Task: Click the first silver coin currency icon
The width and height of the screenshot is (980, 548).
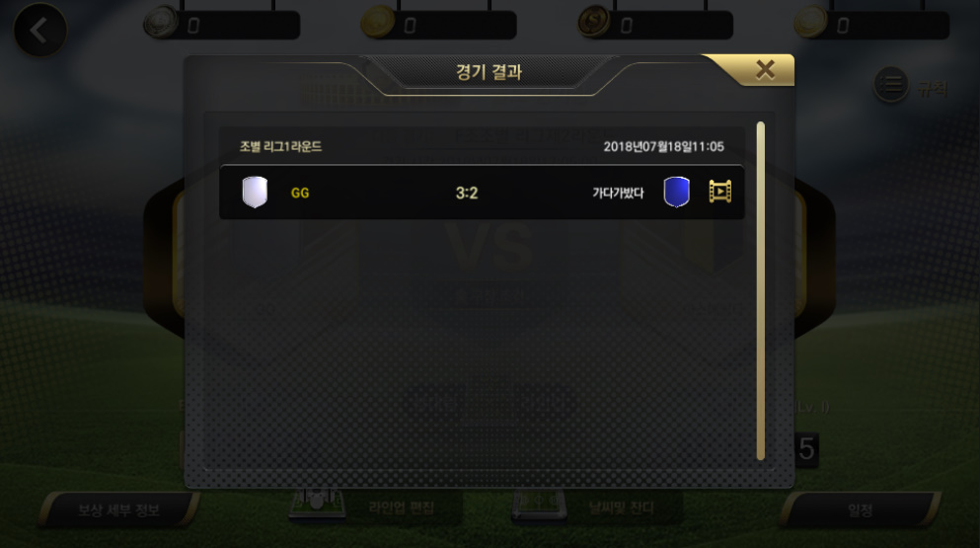Action: (161, 23)
